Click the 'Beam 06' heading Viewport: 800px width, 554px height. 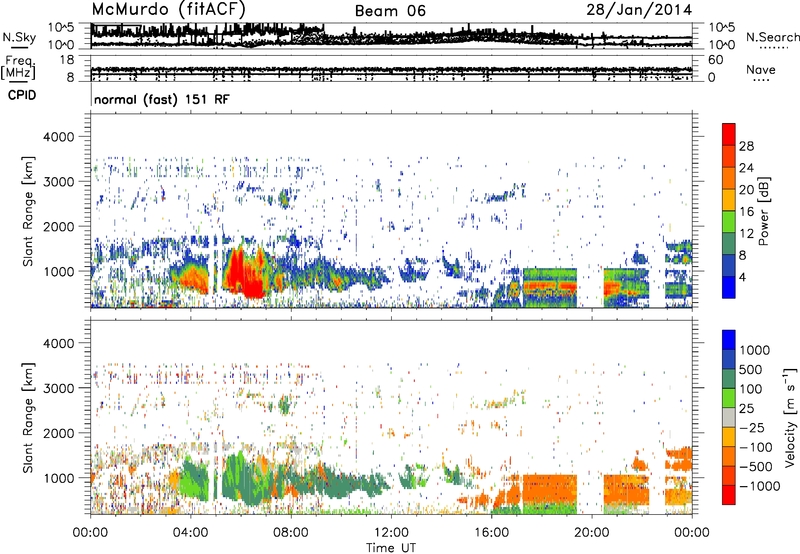pyautogui.click(x=390, y=11)
